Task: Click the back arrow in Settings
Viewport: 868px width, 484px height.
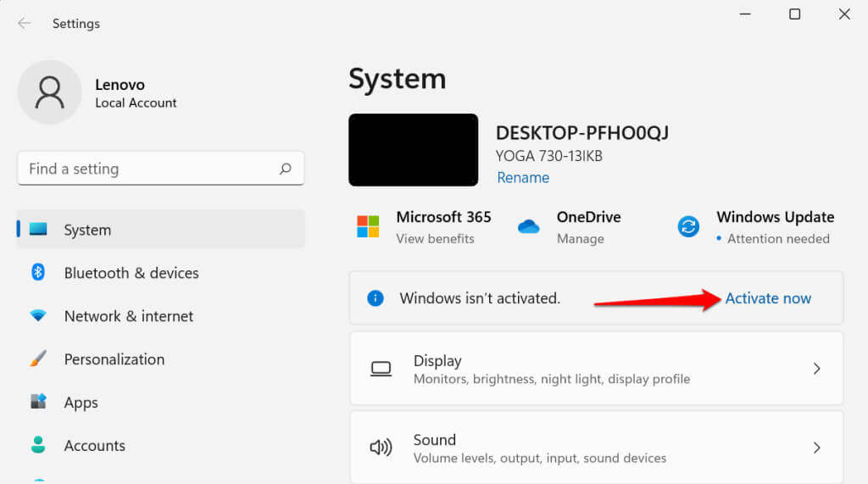Action: [24, 24]
